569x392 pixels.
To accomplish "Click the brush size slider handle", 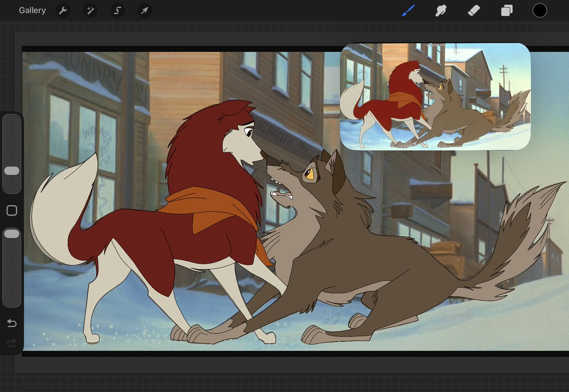I will (12, 171).
